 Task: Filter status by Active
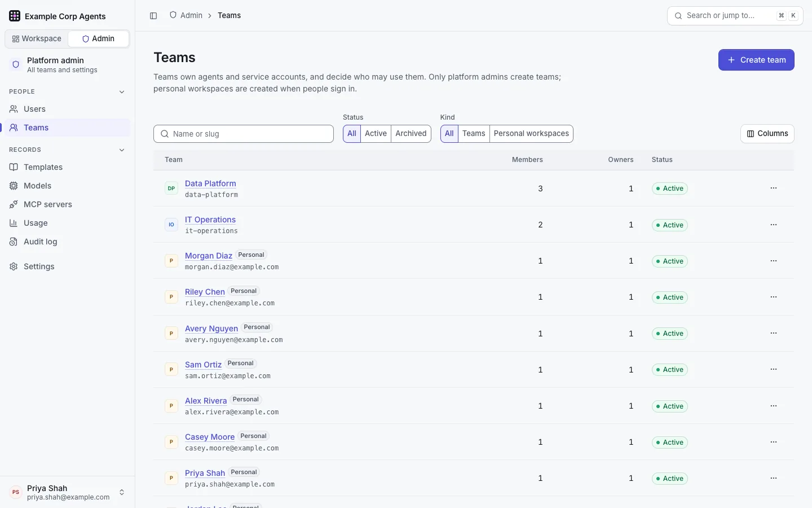tap(376, 134)
